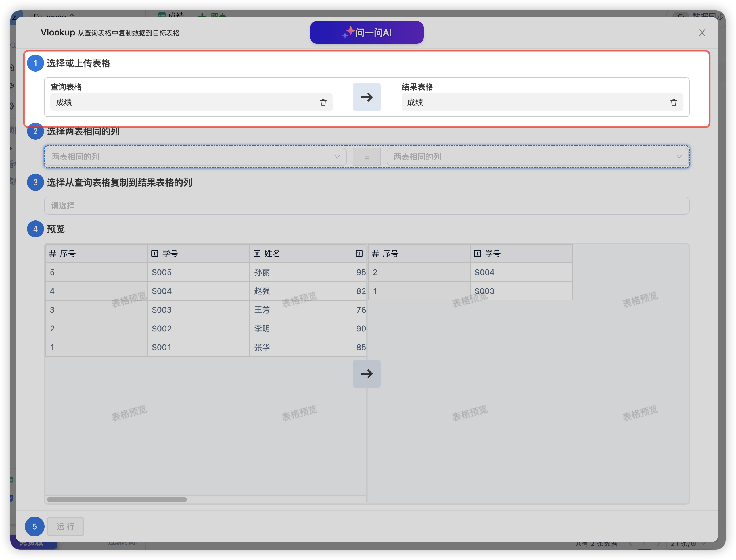The width and height of the screenshot is (736, 560).
Task: Click the S005 cell
Action: point(198,272)
